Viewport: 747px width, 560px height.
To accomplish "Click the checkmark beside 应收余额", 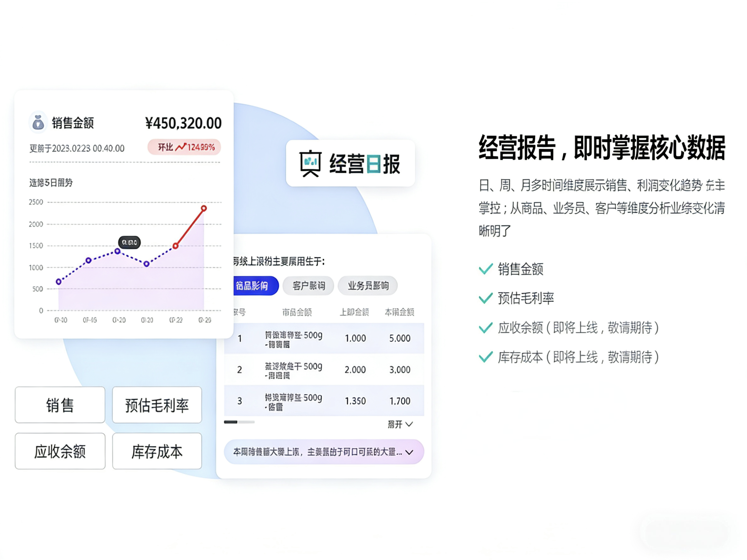I will point(486,328).
